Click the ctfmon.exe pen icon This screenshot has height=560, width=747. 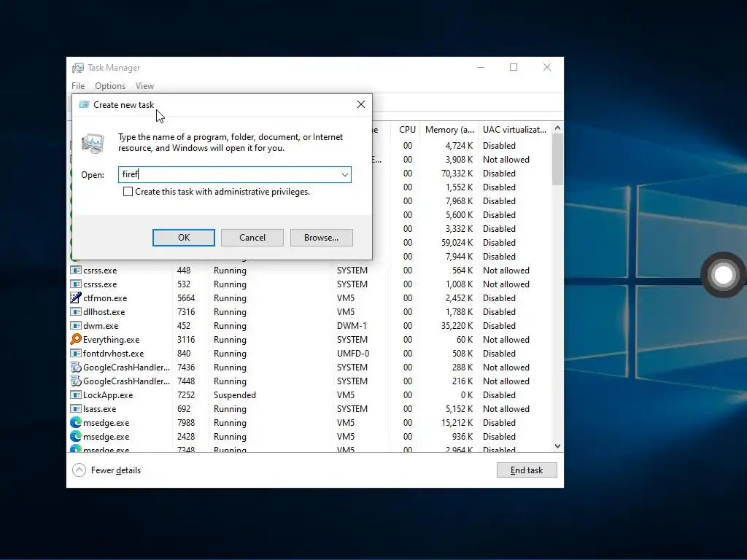coord(76,298)
